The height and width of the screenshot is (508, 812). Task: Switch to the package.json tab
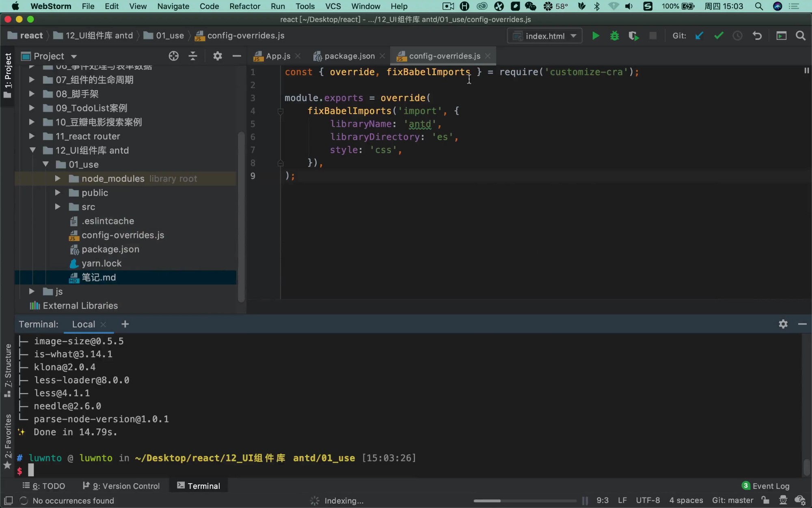[x=349, y=56]
